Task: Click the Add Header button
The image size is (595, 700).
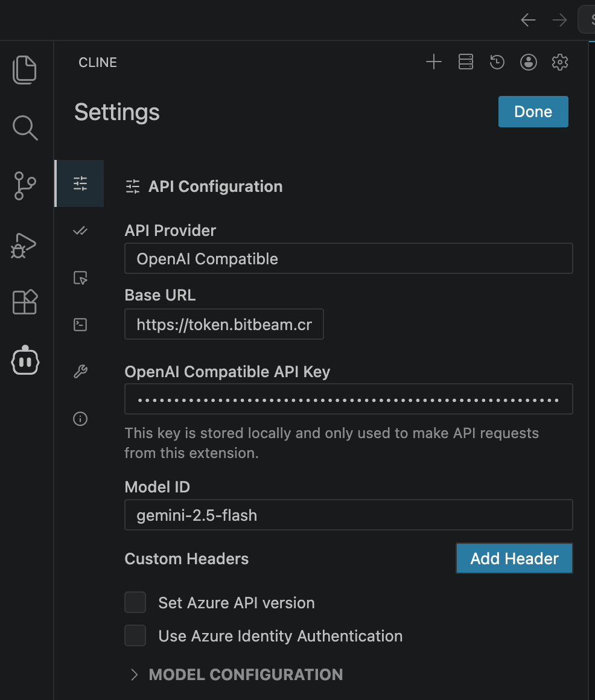Action: 514,558
